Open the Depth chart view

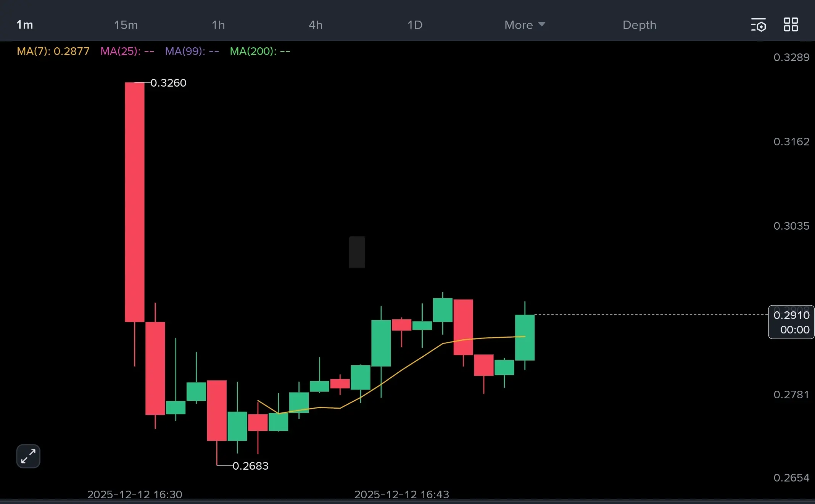click(x=639, y=25)
